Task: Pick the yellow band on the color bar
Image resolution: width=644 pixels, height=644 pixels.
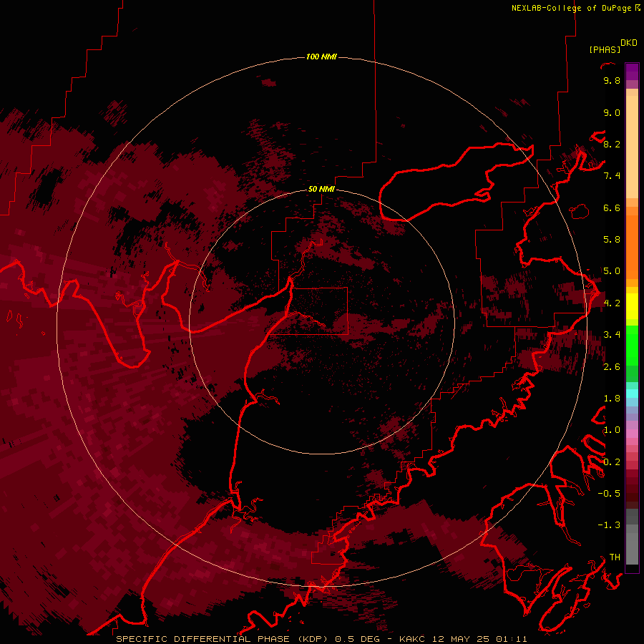Action: pyautogui.click(x=632, y=306)
